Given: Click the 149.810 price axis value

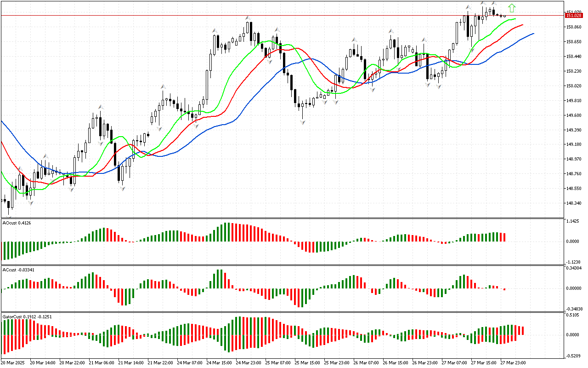Looking at the screenshot, I should click(x=574, y=101).
